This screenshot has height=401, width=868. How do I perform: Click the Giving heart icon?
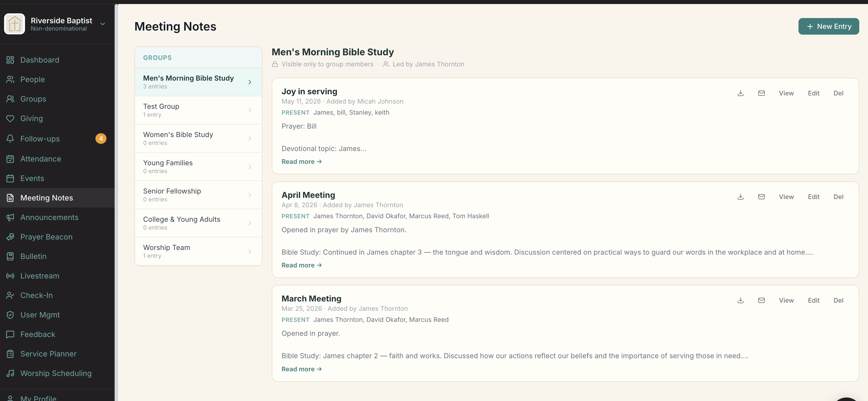[10, 119]
